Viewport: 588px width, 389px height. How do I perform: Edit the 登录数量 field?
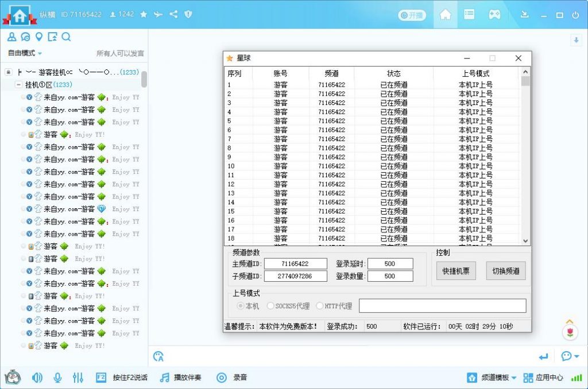point(390,276)
